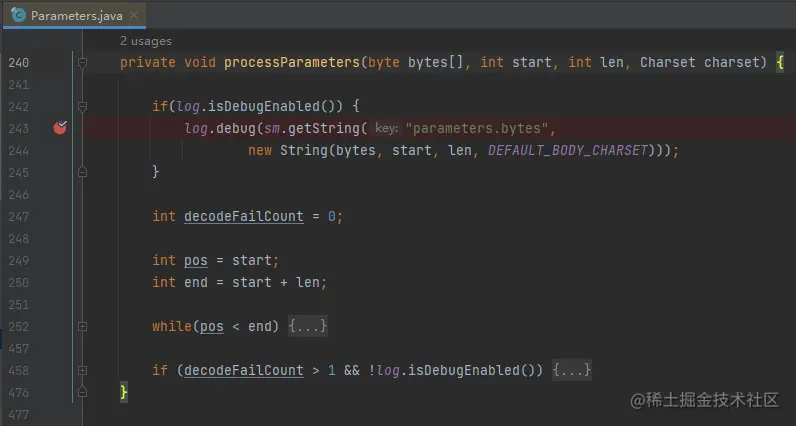Click the key: parameter hint on line 243
The height and width of the screenshot is (426, 796).
tap(387, 128)
